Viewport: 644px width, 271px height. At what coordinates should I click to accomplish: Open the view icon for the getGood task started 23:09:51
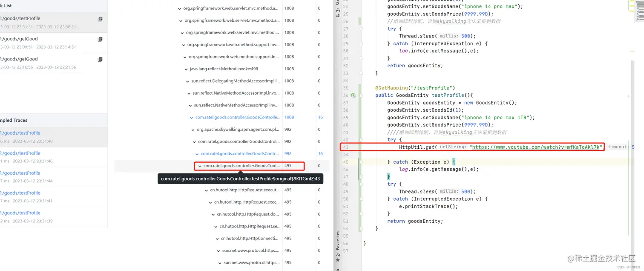tap(100, 39)
